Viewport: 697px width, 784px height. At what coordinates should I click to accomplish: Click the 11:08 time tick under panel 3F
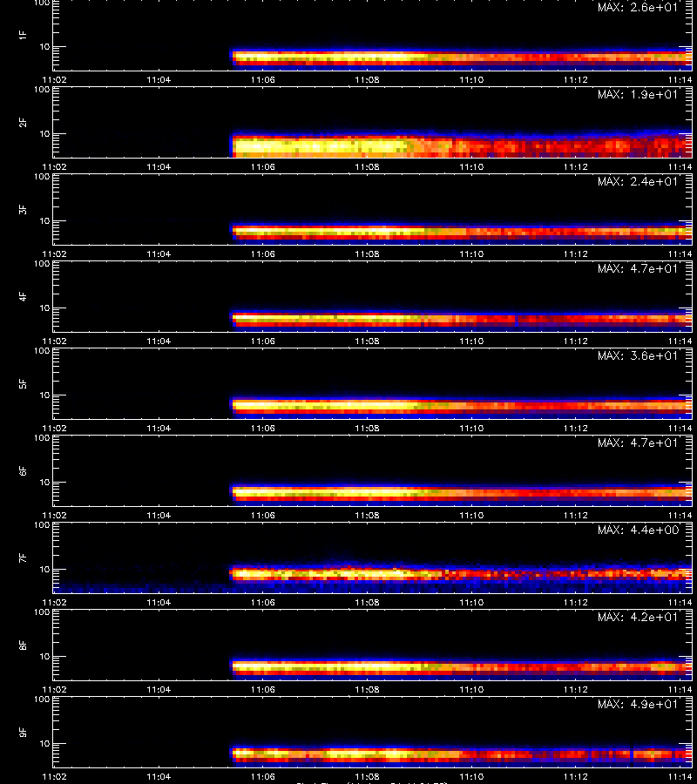coord(367,254)
